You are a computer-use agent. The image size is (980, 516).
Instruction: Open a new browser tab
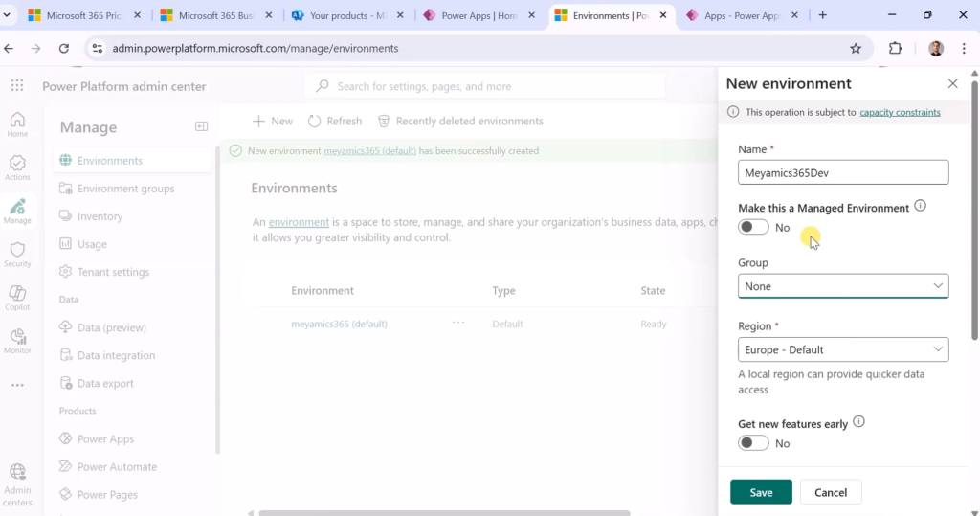(822, 15)
